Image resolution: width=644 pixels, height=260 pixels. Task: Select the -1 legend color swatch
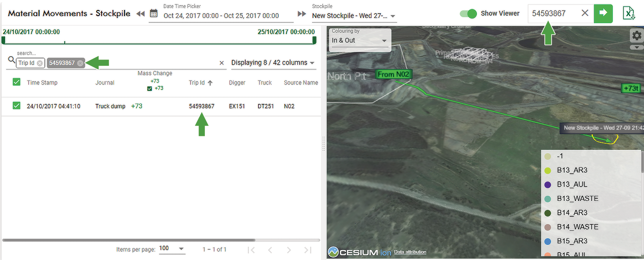pyautogui.click(x=548, y=156)
